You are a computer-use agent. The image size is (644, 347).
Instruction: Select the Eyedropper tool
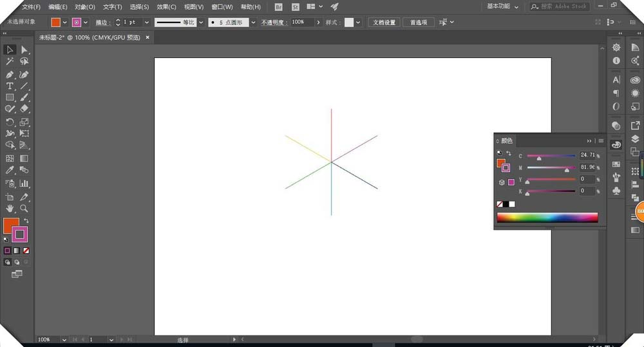pyautogui.click(x=10, y=170)
